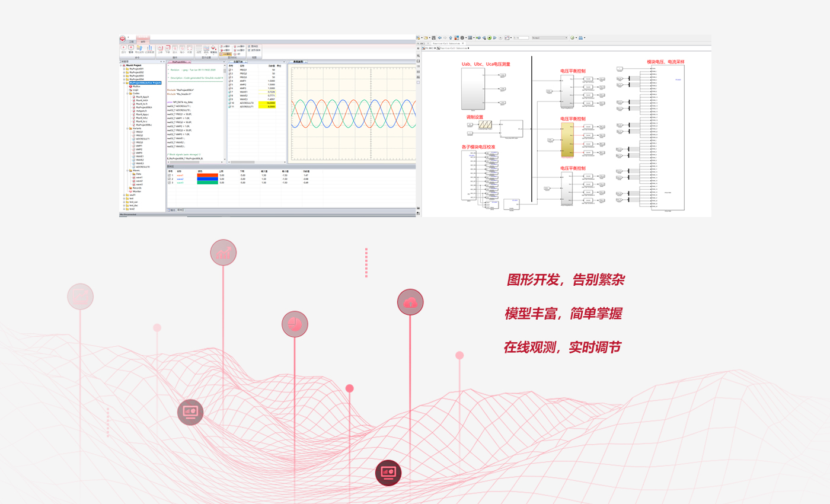Select the 工程 ribbon tab
This screenshot has width=830, height=504.
132,42
